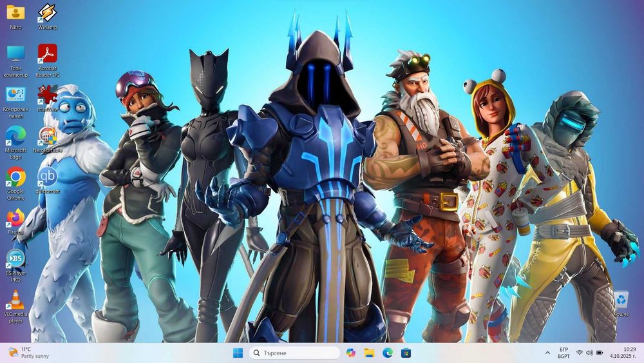Screen dimensions: 644x363
Task: Show hidden tray icons chevron
Action: click(x=547, y=353)
